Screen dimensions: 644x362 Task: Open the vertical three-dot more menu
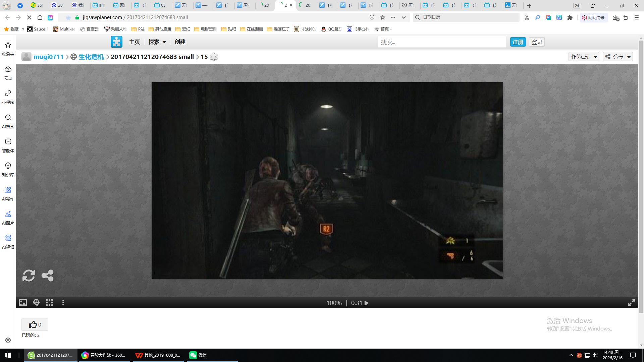tap(63, 303)
